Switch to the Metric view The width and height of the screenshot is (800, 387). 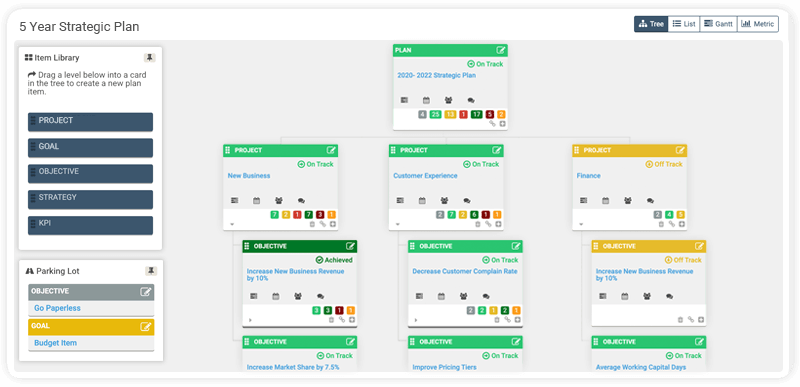[758, 24]
